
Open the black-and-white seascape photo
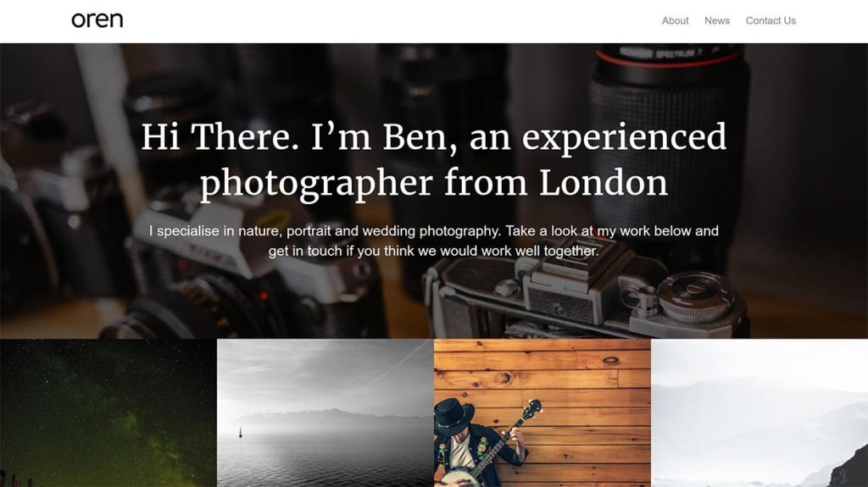pyautogui.click(x=325, y=412)
